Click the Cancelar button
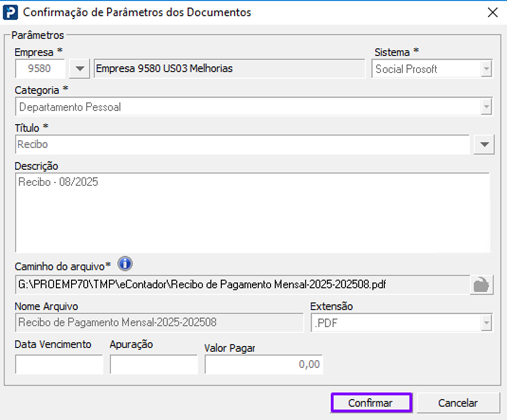The width and height of the screenshot is (507, 420). 458,403
